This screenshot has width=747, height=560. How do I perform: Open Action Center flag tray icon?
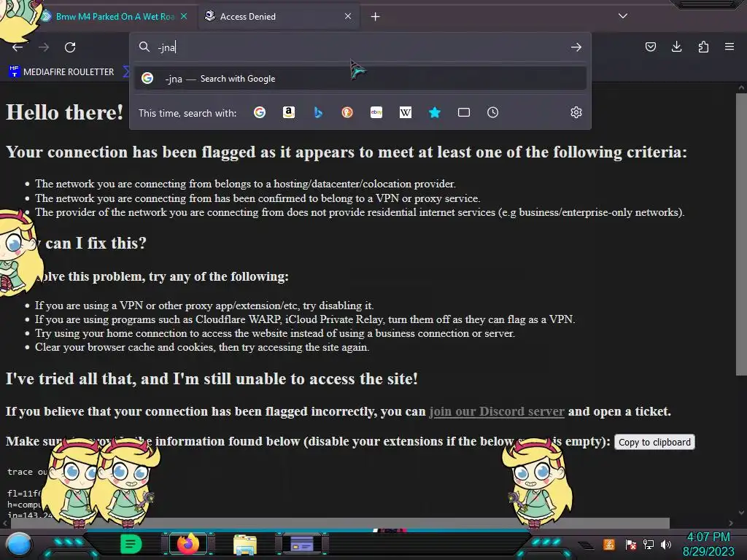coord(631,544)
